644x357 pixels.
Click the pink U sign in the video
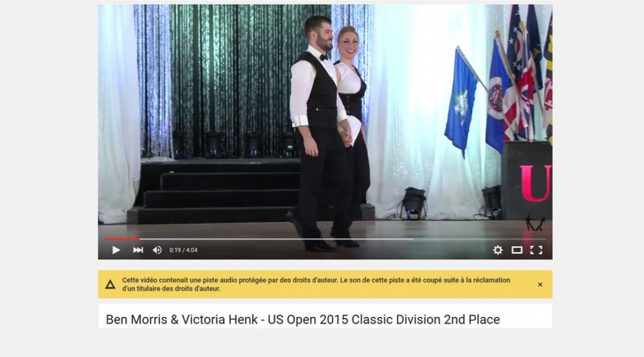tap(535, 183)
